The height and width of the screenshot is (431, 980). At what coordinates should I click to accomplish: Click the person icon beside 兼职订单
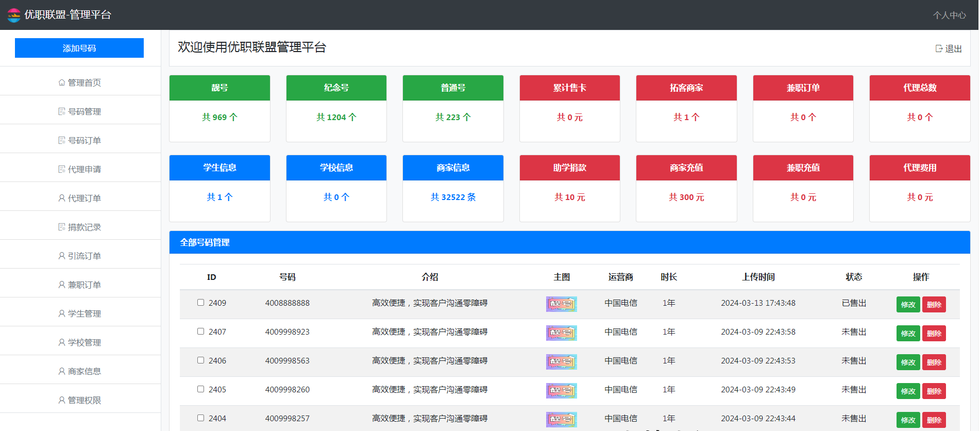(x=62, y=285)
